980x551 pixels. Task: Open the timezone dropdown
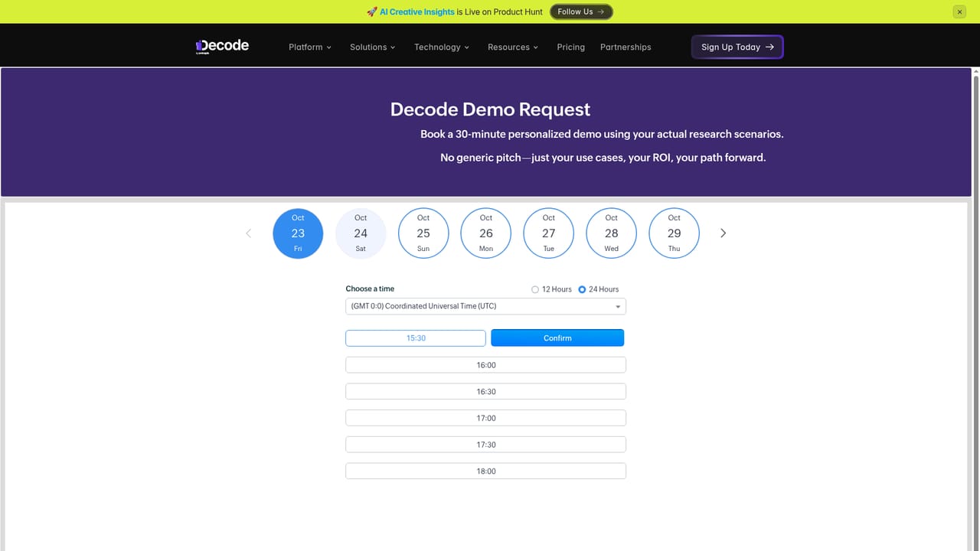pos(485,306)
